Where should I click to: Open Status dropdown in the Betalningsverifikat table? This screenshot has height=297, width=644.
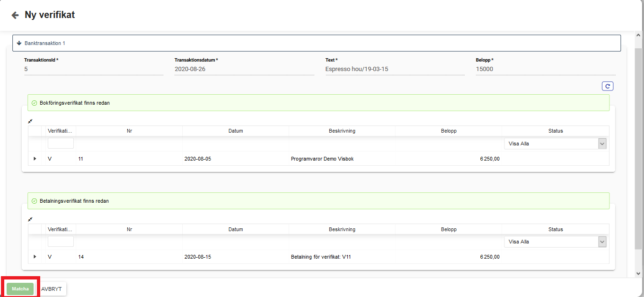(x=602, y=242)
